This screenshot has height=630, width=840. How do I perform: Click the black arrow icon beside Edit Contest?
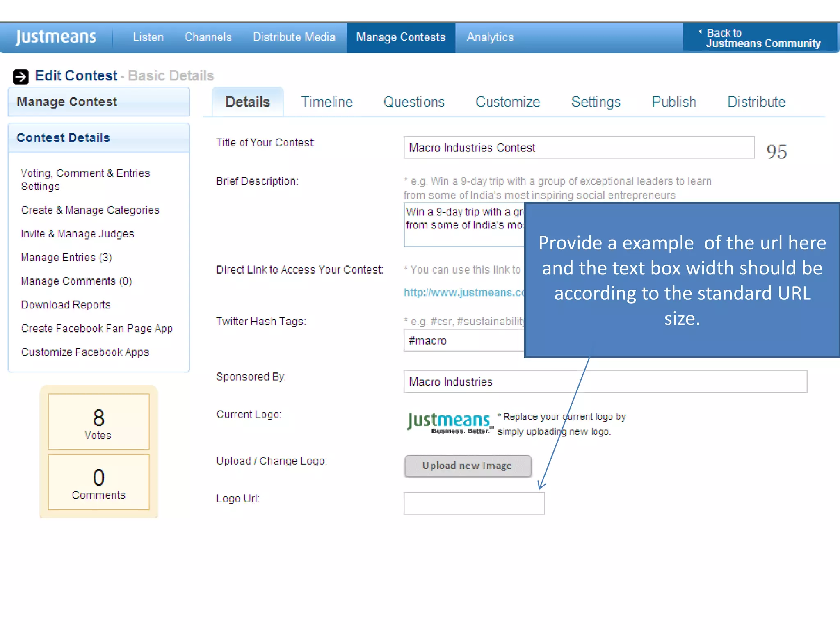coord(21,77)
